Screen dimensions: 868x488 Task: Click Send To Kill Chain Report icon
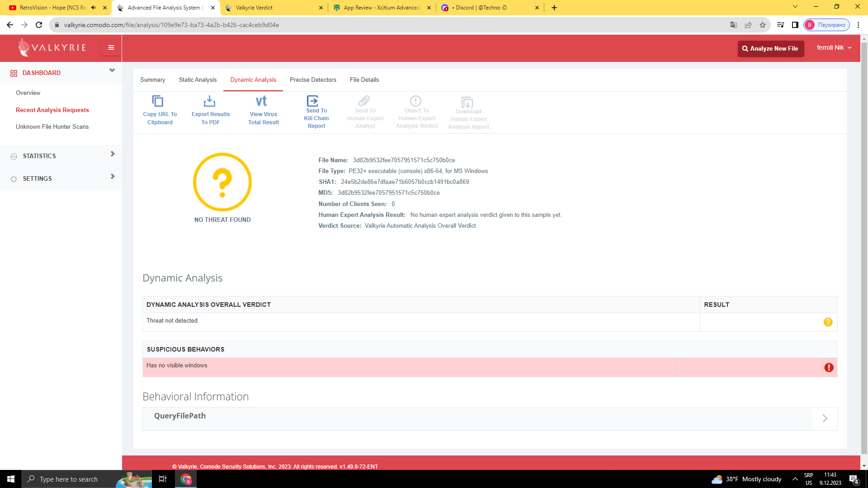312,100
